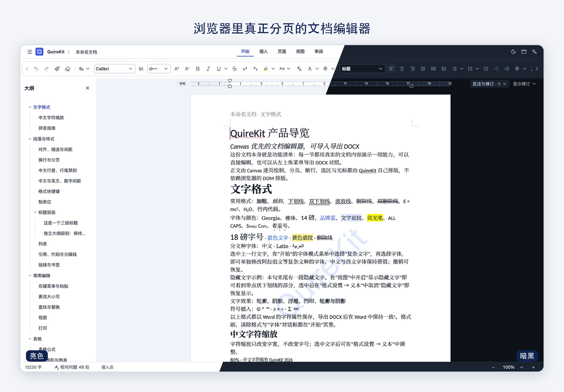Click the increase indent icon
564x392 pixels.
507,69
